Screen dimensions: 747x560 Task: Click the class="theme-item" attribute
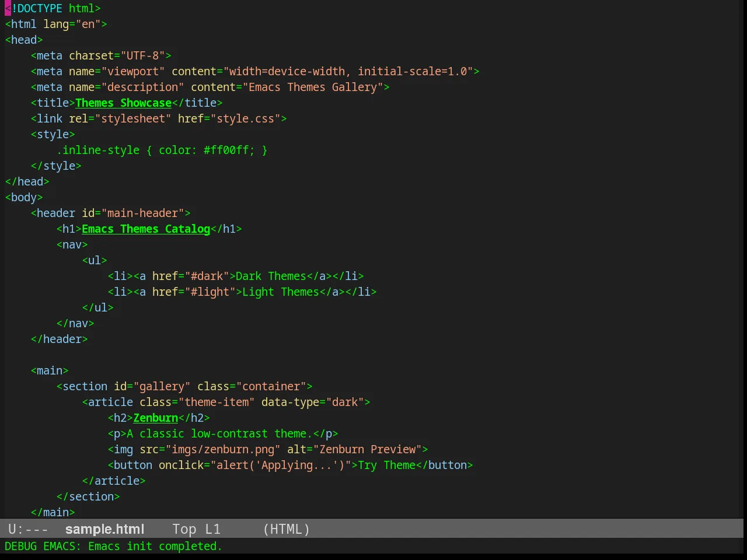(197, 402)
